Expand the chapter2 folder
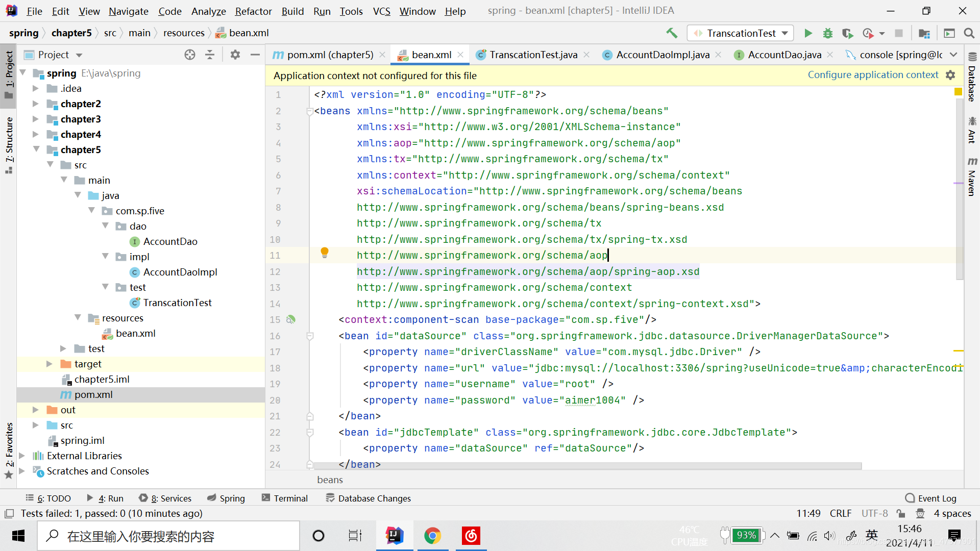The height and width of the screenshot is (551, 980). tap(35, 104)
